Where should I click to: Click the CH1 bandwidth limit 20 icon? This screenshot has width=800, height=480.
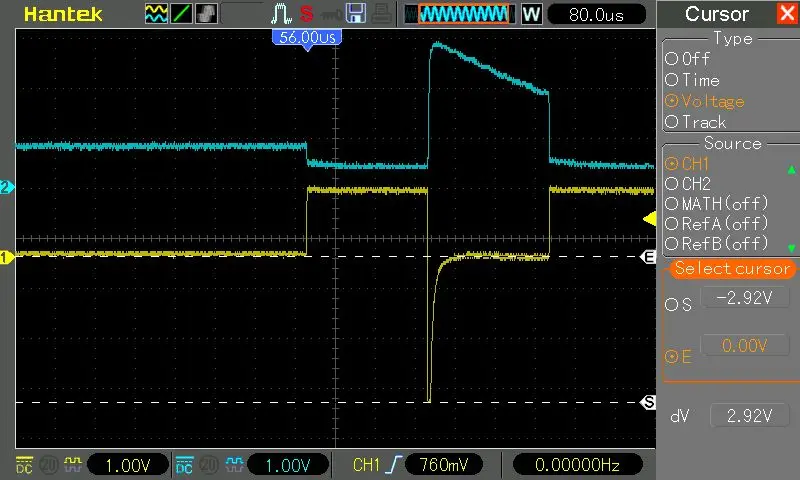49,465
